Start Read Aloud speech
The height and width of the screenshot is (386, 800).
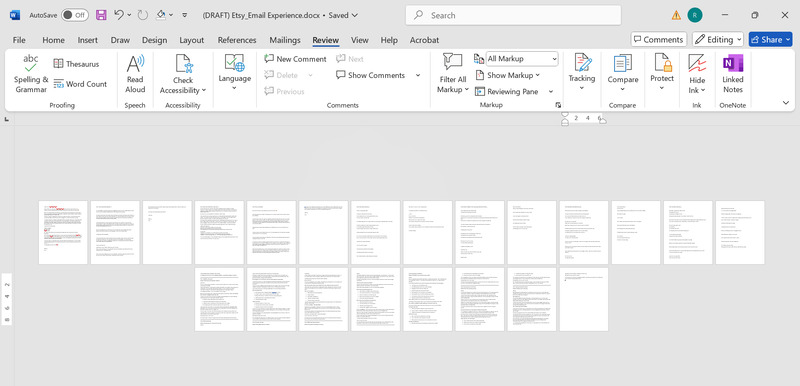(135, 74)
